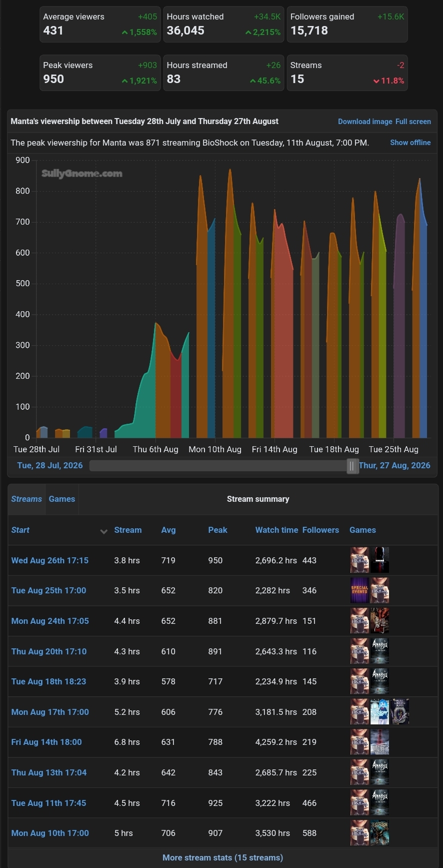443x868 pixels.
Task: Open the red horror game thumbnail in Aug 24th row
Action: [x=379, y=621]
